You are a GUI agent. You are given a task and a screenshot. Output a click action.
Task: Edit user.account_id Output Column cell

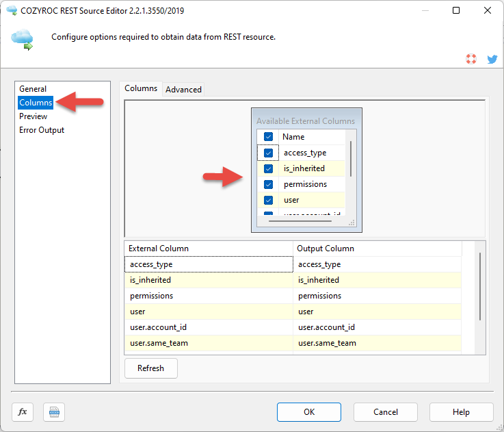[x=377, y=327]
